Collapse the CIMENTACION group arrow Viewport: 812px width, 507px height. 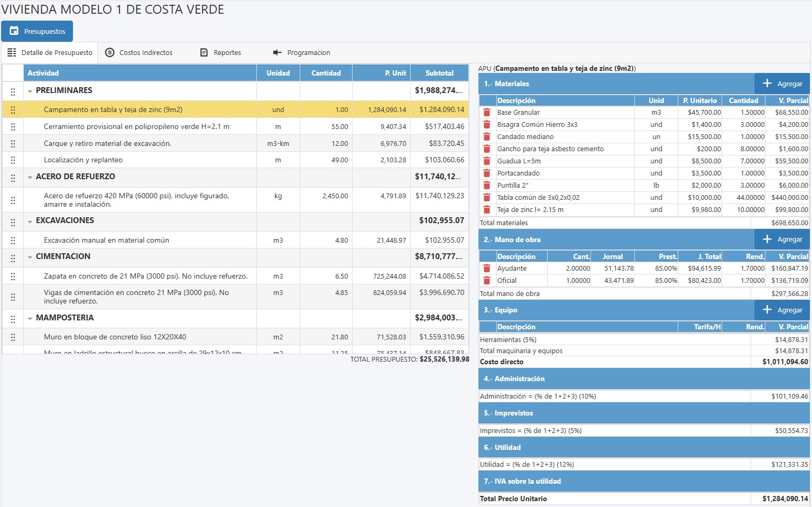(30, 257)
